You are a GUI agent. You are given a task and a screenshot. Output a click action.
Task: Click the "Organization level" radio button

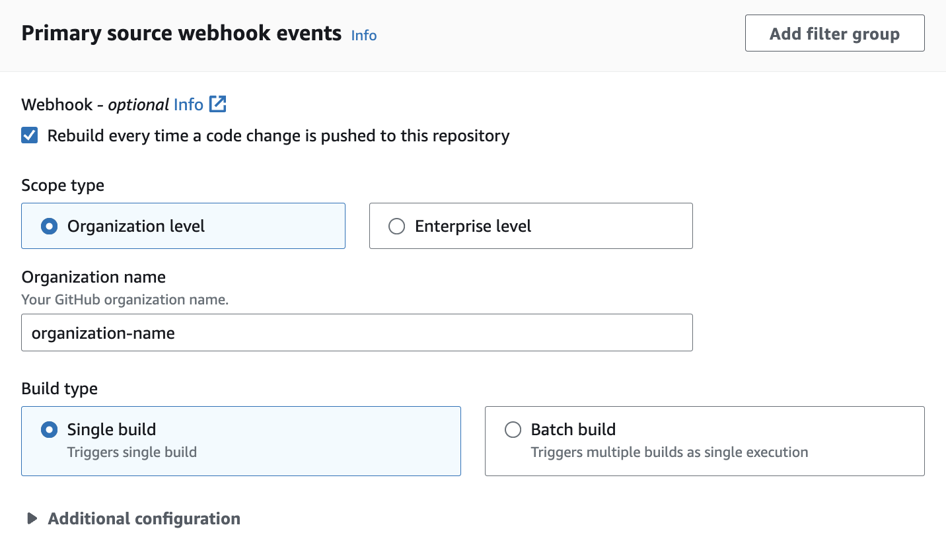pos(48,226)
